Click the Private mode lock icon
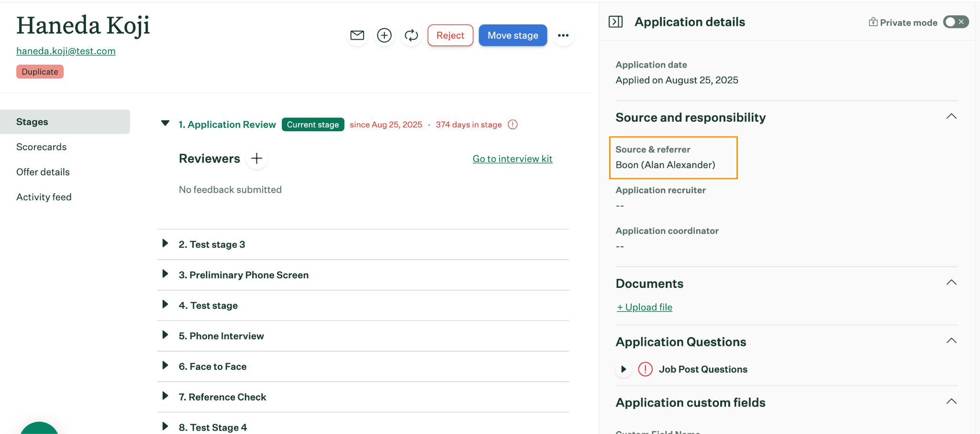The height and width of the screenshot is (434, 980). click(873, 22)
